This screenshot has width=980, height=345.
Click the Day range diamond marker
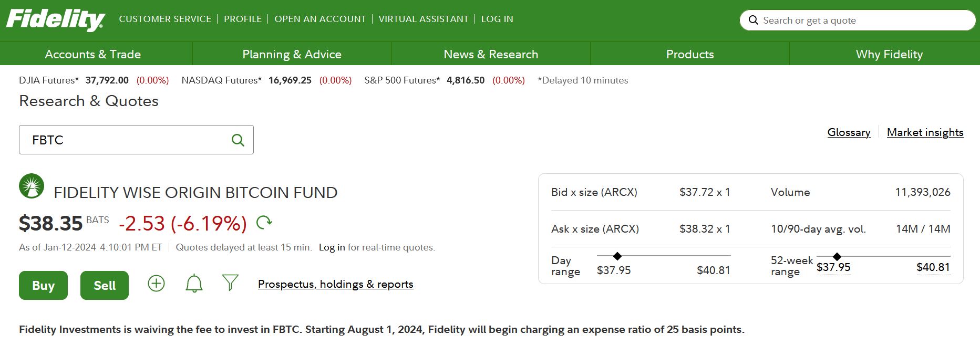tap(617, 256)
